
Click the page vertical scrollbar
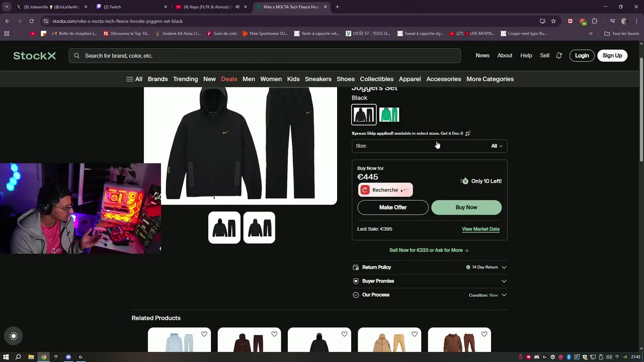tap(641, 111)
